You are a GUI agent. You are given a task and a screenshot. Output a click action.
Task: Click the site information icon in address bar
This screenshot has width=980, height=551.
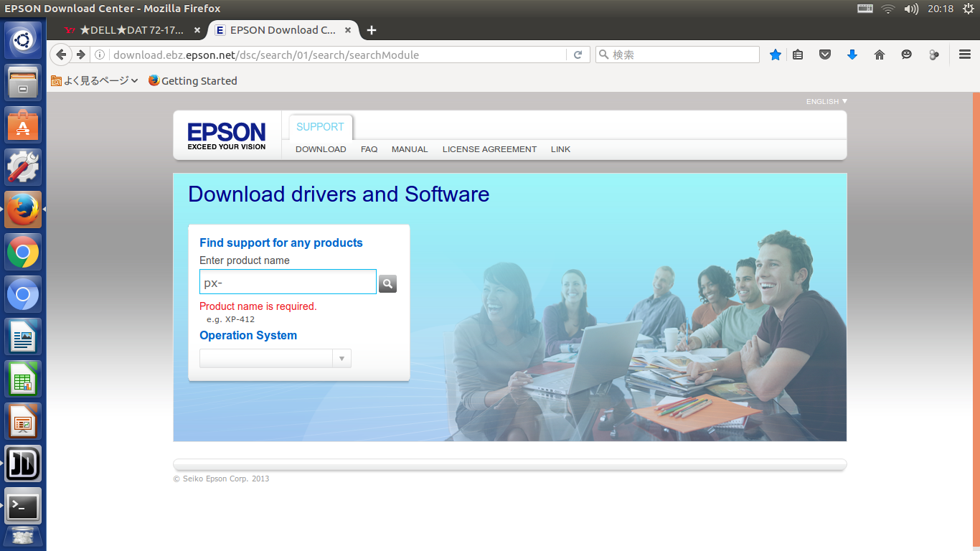coord(100,55)
